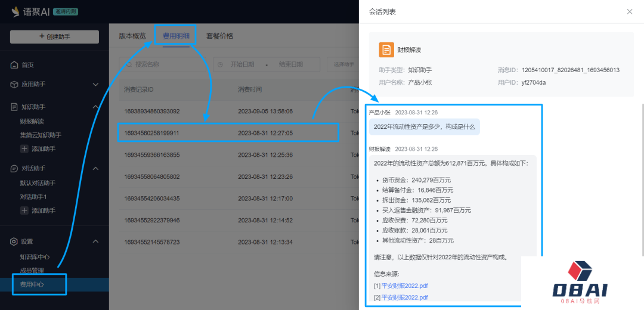
Task: Open 知识库中心 in sidebar
Action: [35, 256]
